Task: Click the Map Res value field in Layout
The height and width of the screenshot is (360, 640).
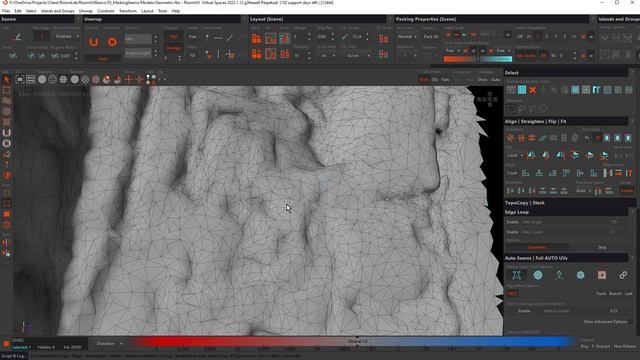Action: tap(322, 37)
